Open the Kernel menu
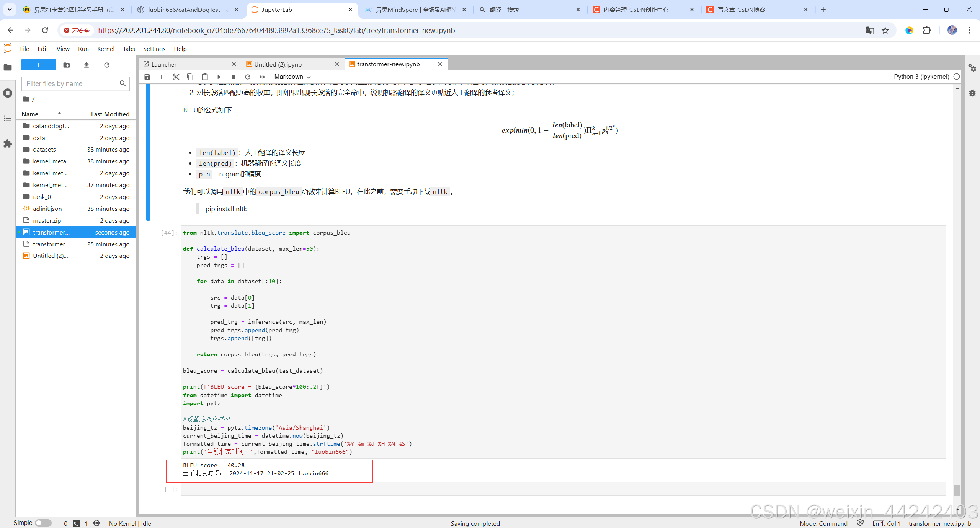The height and width of the screenshot is (528, 980). 106,49
